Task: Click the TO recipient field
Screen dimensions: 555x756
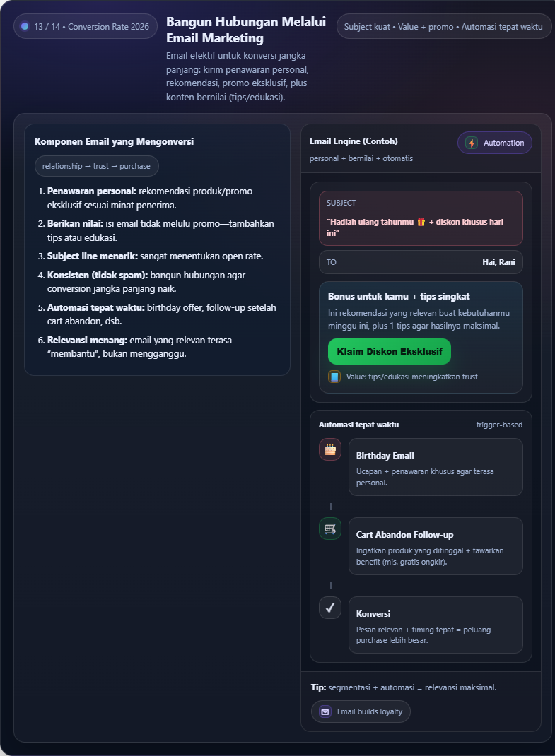Action: (421, 262)
